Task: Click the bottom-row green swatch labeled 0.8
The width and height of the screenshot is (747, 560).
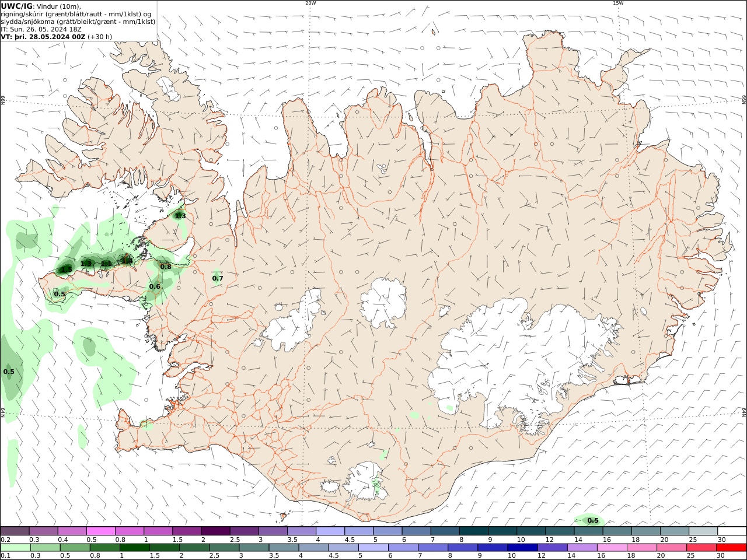Action: coord(104,547)
